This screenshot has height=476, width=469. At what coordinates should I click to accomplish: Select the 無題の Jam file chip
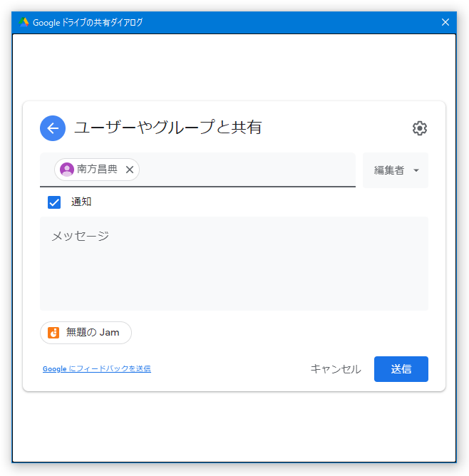(x=86, y=333)
